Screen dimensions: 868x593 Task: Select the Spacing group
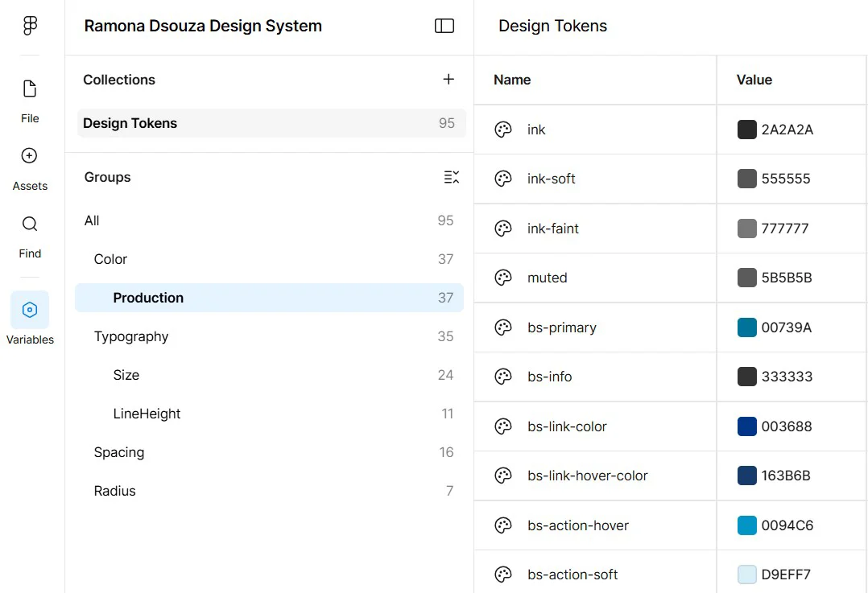(x=269, y=452)
